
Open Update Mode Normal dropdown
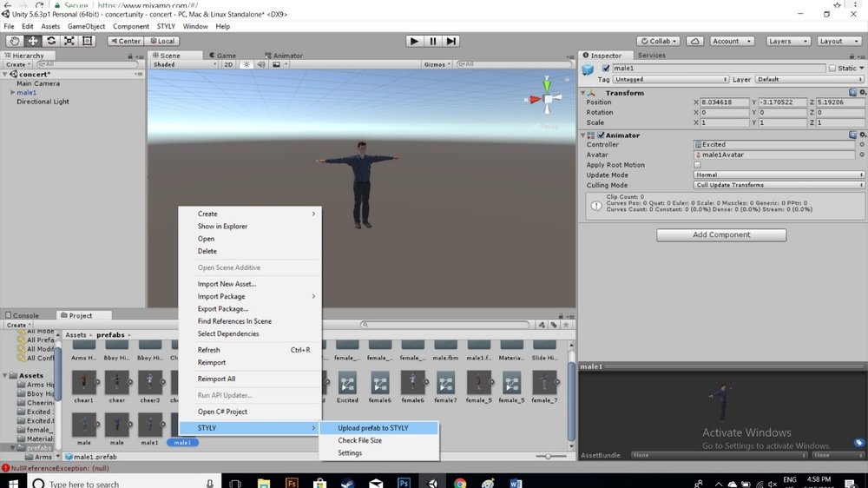[779, 175]
